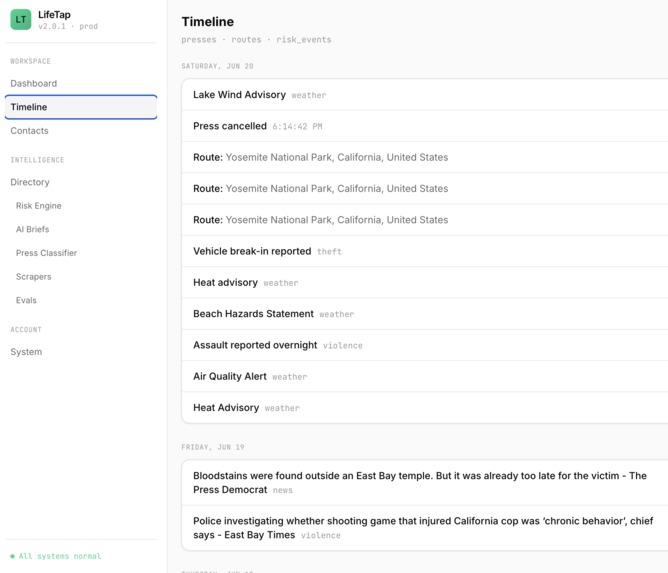Click the violence tag beside Assault reported
This screenshot has width=668, height=573.
point(343,346)
